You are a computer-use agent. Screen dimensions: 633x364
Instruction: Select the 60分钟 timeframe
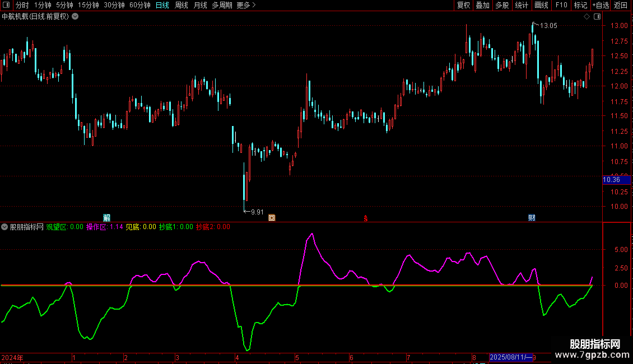coord(139,5)
